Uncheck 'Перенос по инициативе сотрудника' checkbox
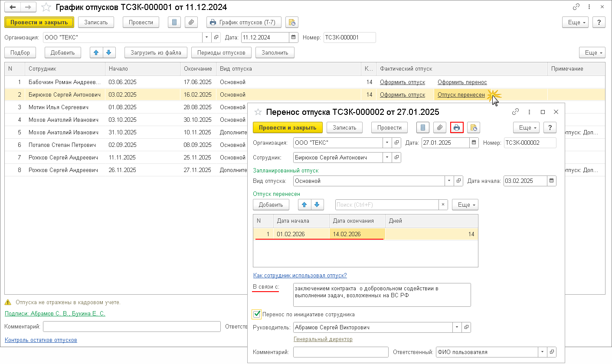 coord(257,314)
